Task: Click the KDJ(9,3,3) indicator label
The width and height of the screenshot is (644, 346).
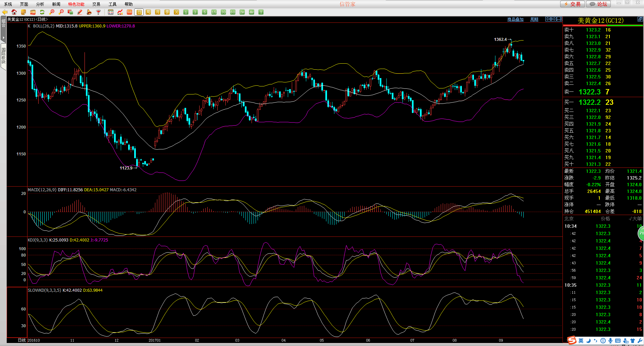Action: 38,240
